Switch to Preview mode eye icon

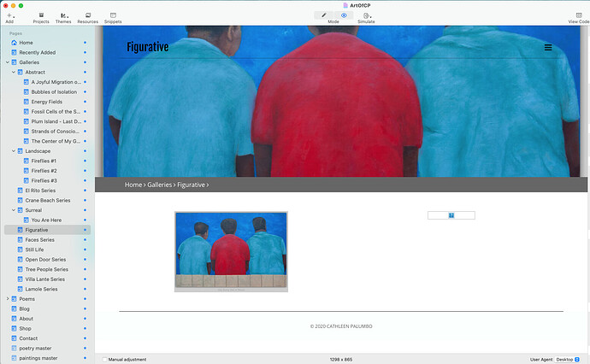click(344, 15)
